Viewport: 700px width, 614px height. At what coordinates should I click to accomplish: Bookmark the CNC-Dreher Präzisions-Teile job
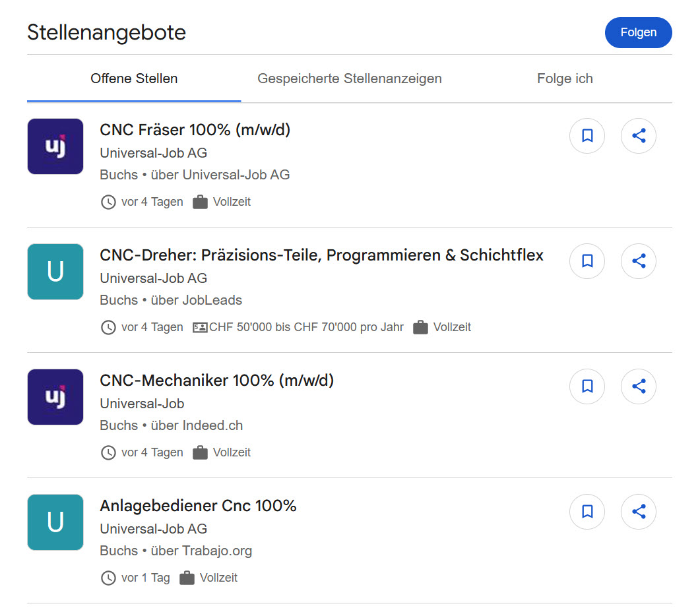587,261
